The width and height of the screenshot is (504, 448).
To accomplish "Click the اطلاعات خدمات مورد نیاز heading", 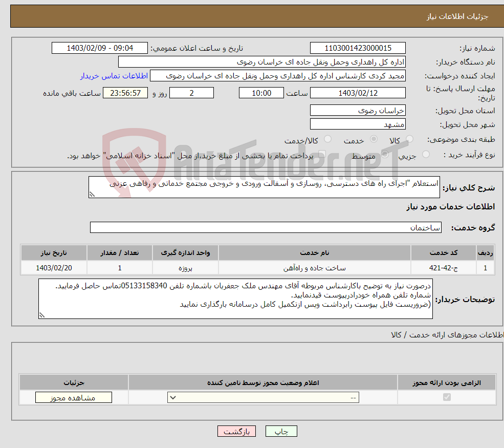I will click(451, 206).
